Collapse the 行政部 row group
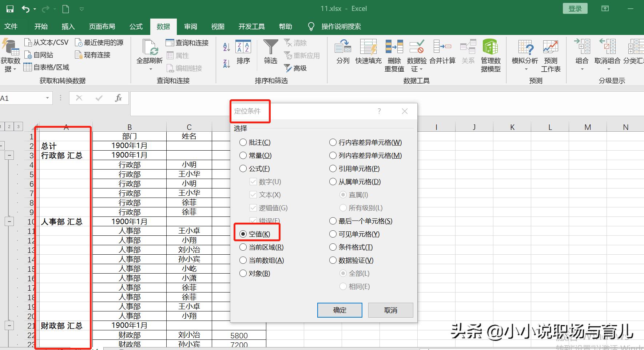Screen dimensions: 644x350 pos(9,155)
